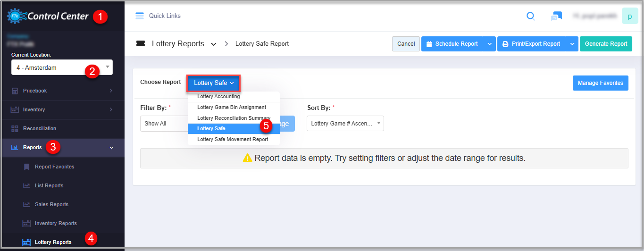Image resolution: width=644 pixels, height=251 pixels.
Task: Collapse the Reports sidebar section
Action: [x=111, y=148]
